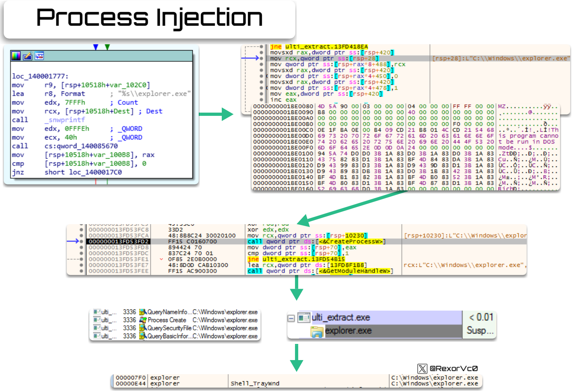572x392 pixels.
Task: Click the X logo beside @RexorVc0
Action: click(x=422, y=368)
